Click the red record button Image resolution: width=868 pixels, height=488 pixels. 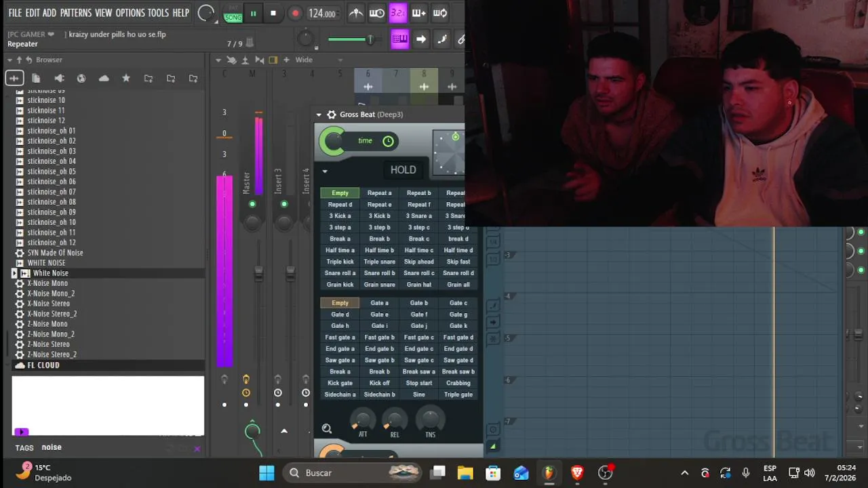coord(295,13)
